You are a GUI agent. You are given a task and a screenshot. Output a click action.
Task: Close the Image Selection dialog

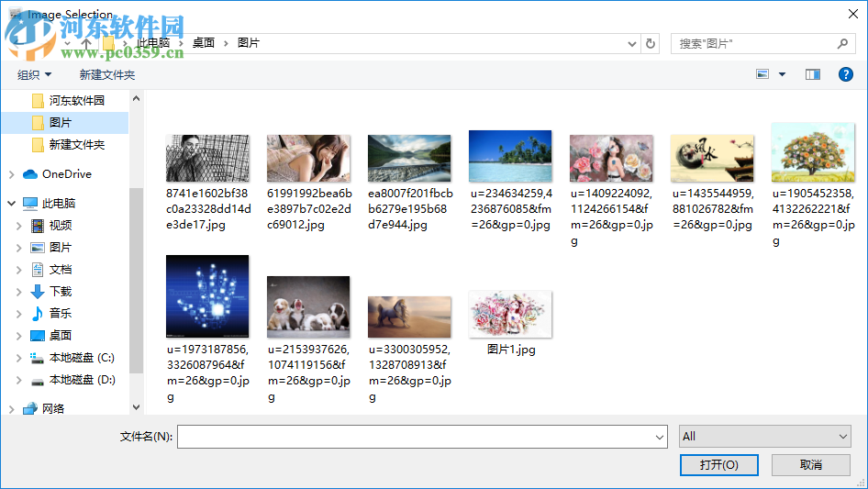pos(853,14)
